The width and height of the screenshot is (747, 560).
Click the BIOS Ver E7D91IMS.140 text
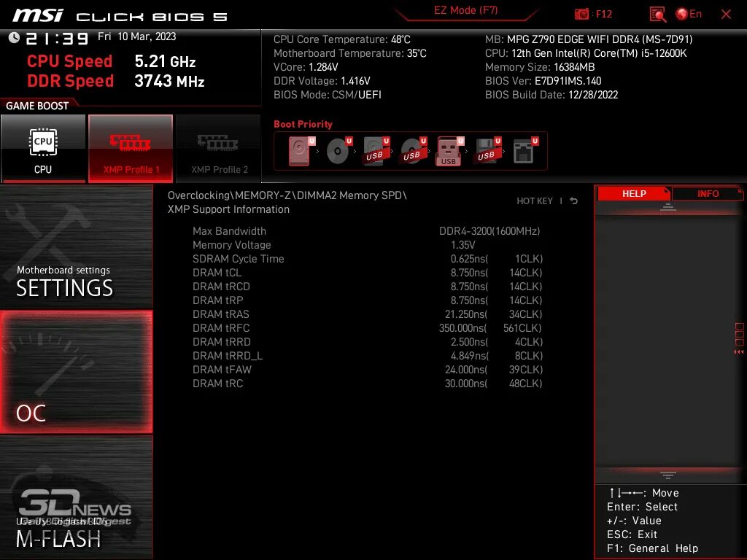coord(543,81)
